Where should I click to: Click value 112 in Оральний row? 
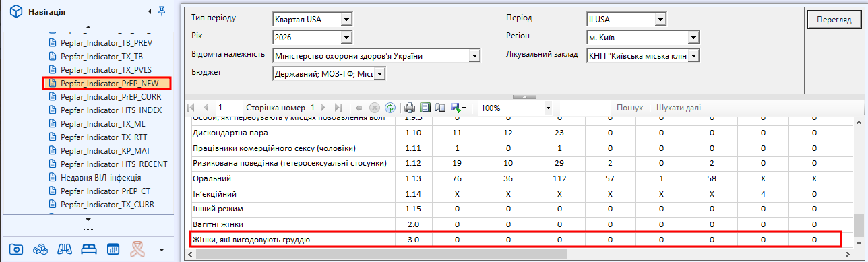pyautogui.click(x=559, y=178)
